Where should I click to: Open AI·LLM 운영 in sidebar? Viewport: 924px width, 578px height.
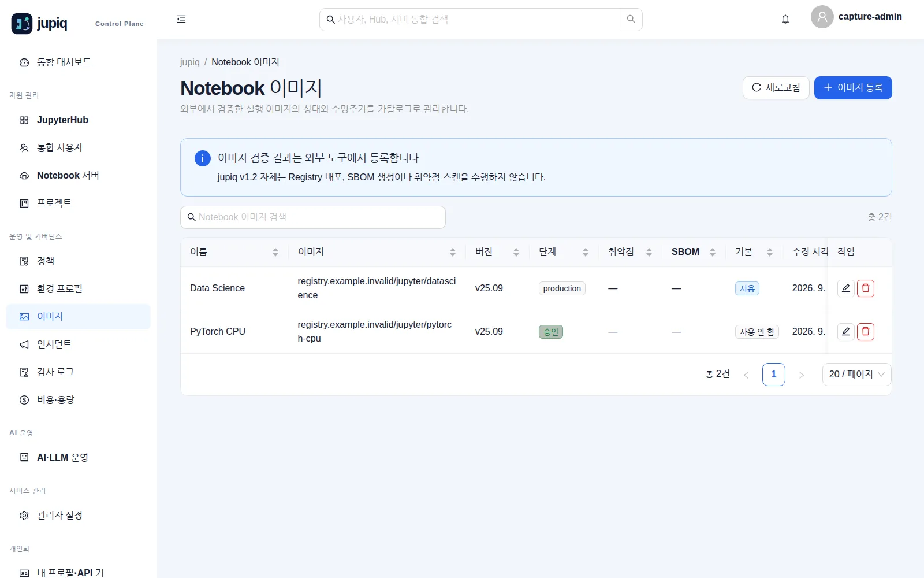(78, 458)
